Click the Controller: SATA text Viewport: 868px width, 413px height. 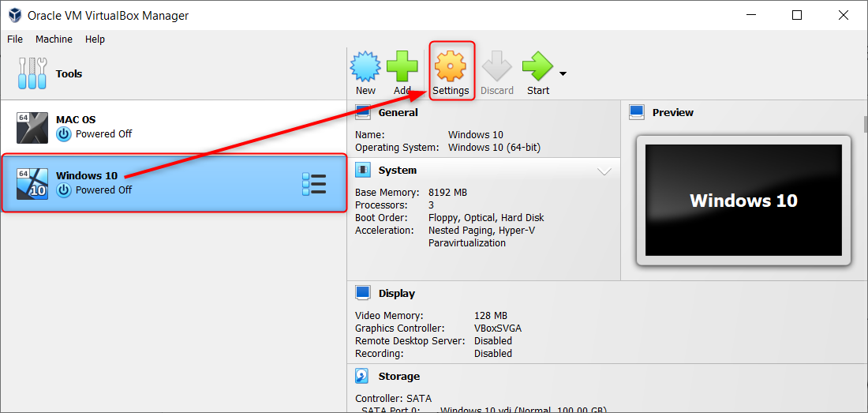tap(393, 399)
